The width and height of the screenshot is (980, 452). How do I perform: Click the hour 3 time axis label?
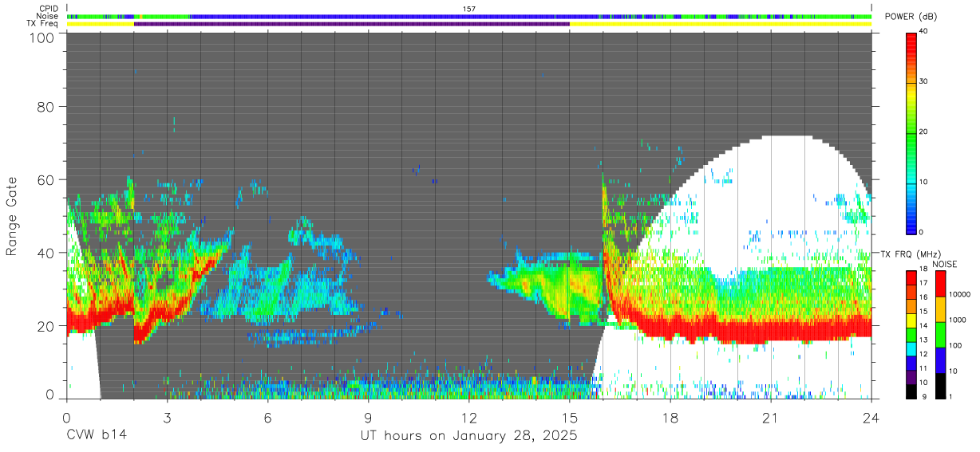click(167, 417)
